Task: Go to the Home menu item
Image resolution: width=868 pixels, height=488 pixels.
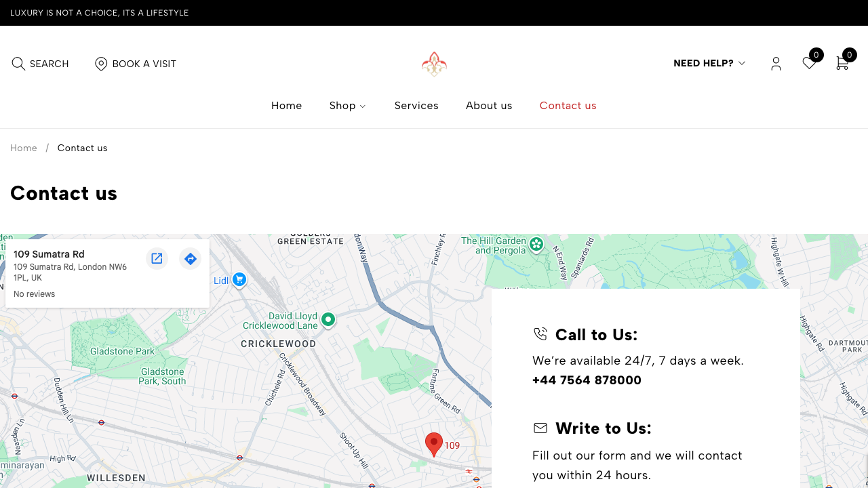Action: click(x=286, y=106)
